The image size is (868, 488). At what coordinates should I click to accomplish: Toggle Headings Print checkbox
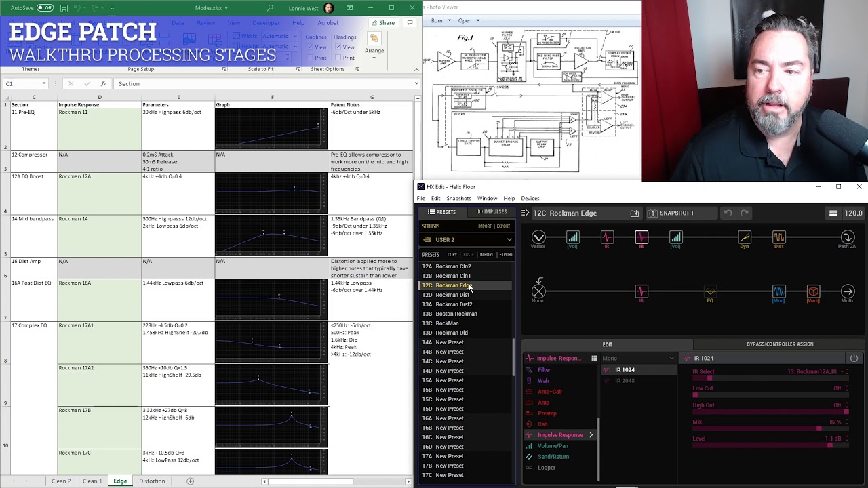338,58
